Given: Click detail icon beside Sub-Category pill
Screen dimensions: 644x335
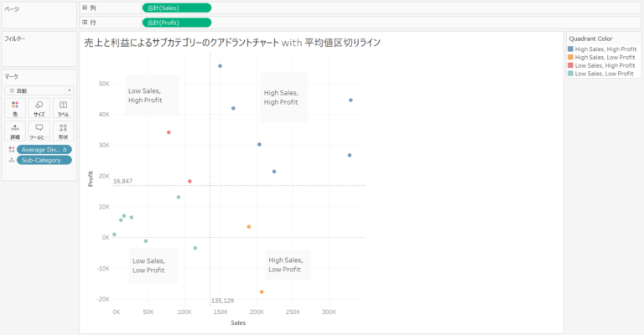Looking at the screenshot, I should coord(9,160).
